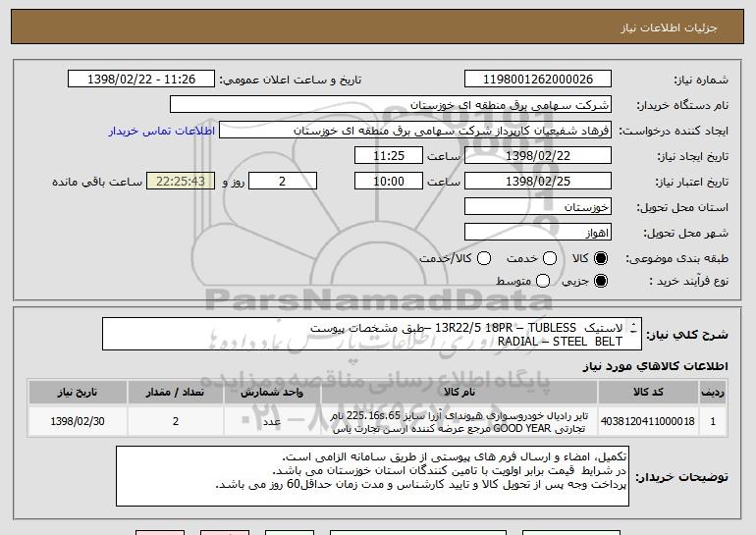Click the buyer organization name field
The height and width of the screenshot is (535, 756).
tap(390, 105)
